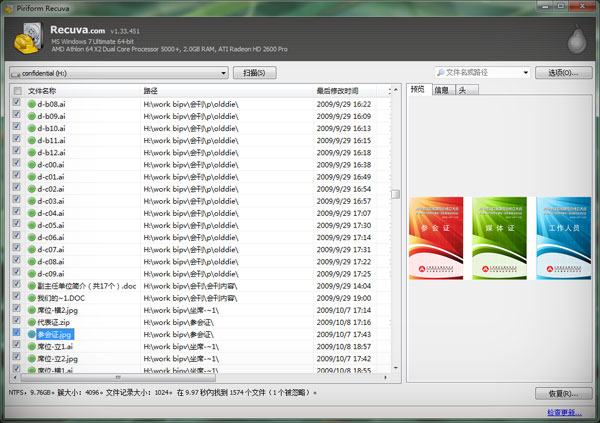Viewport: 600px width, 423px height.
Task: Click green status dot for d-c07.ai
Action: pyautogui.click(x=32, y=250)
